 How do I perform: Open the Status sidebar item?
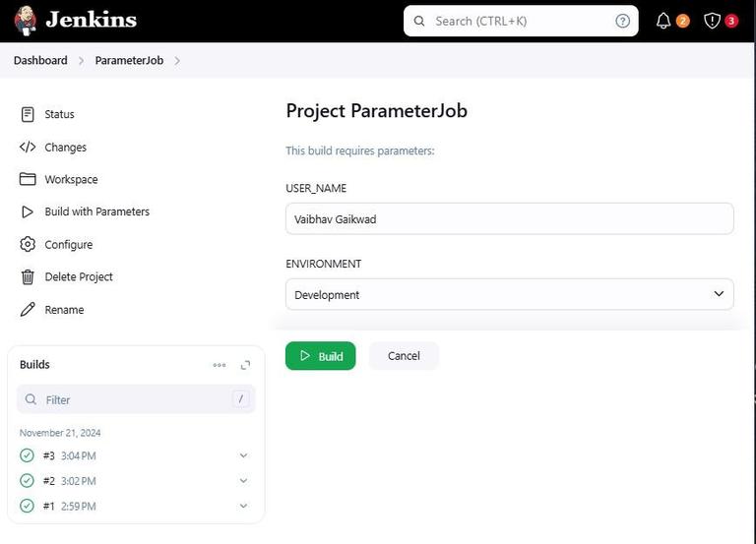point(59,114)
